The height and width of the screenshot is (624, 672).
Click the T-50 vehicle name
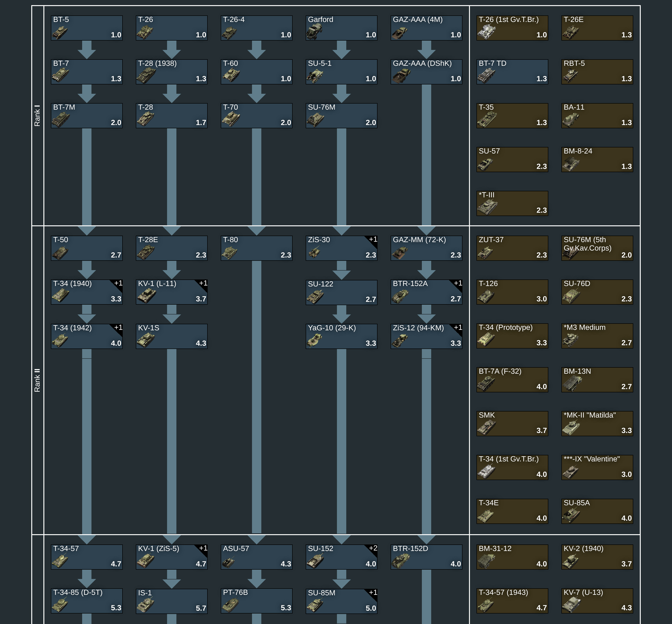tap(60, 240)
